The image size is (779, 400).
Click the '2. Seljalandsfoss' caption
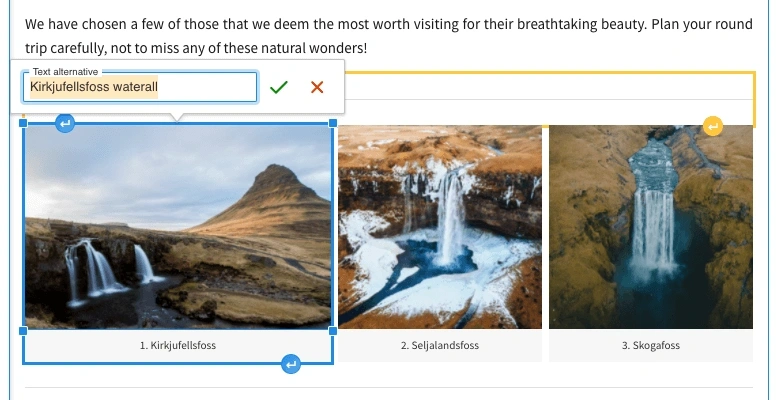[440, 346]
